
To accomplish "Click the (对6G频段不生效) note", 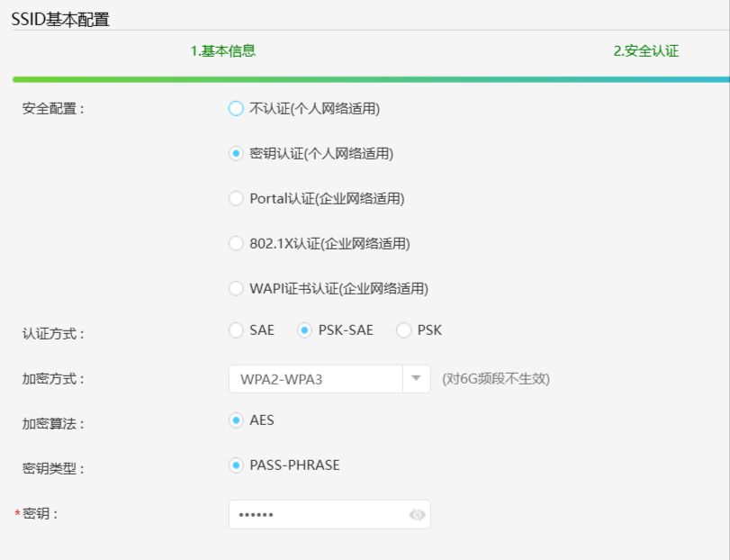I will click(496, 379).
